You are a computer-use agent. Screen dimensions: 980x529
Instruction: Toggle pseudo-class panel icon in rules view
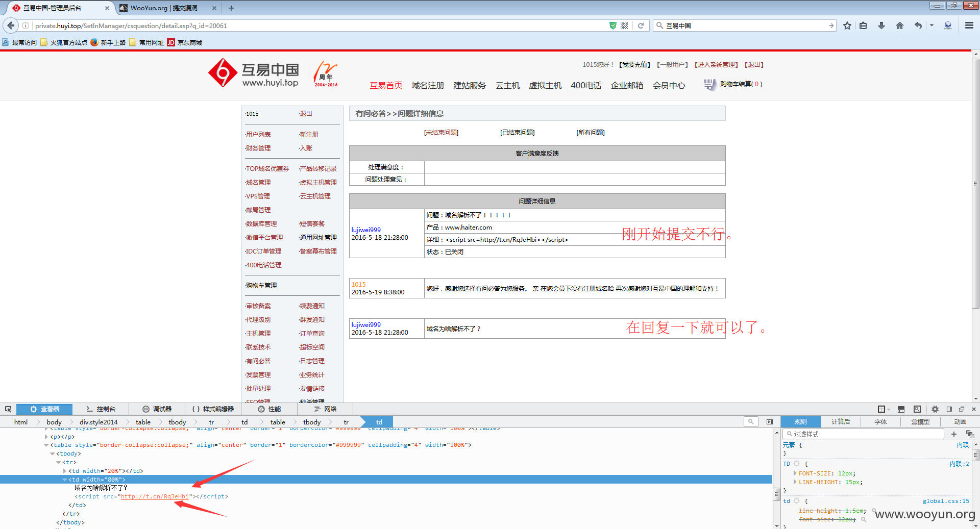point(970,434)
